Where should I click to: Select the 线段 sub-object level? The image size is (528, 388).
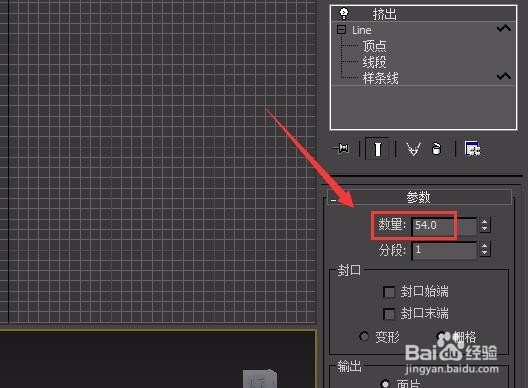click(x=374, y=62)
